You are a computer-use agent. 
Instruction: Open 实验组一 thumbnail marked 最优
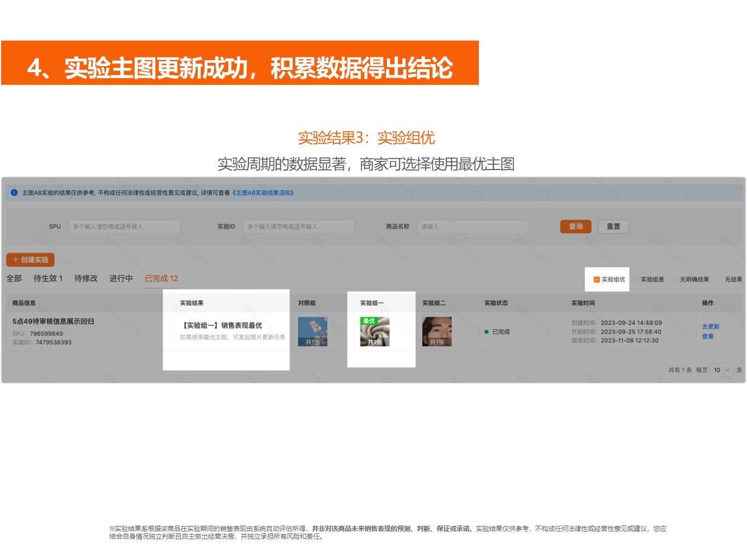(x=375, y=331)
